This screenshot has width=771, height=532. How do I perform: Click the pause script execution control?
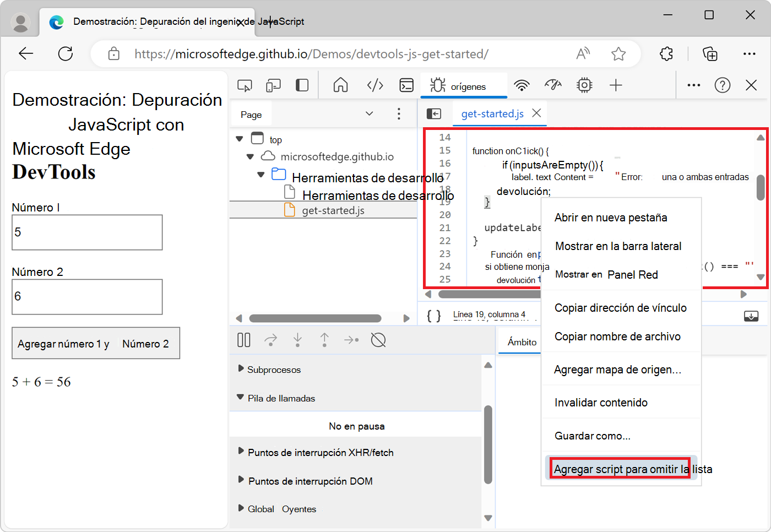click(x=243, y=340)
